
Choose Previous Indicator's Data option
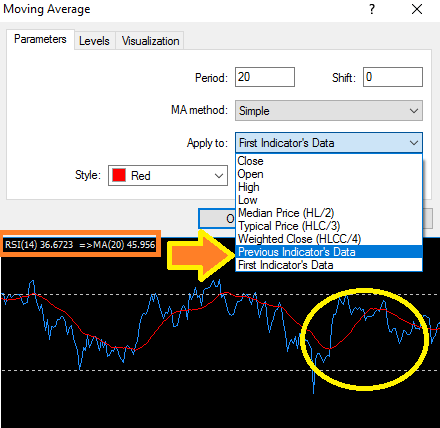pyautogui.click(x=329, y=252)
